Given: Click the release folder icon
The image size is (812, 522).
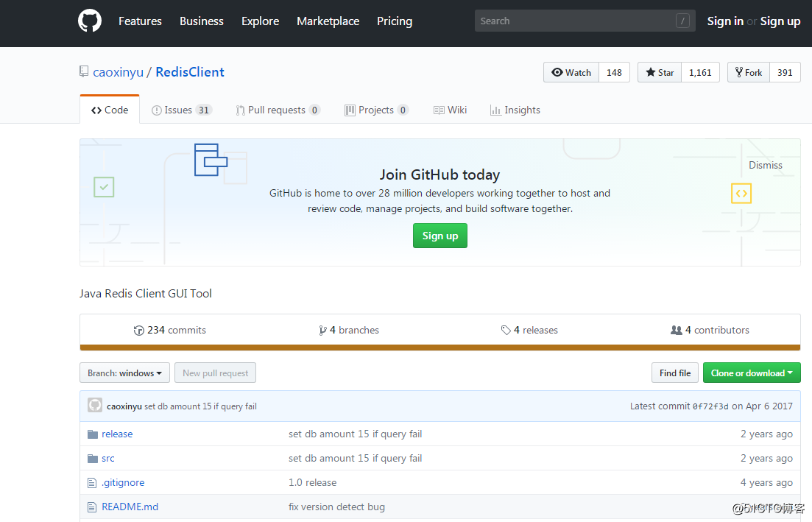Looking at the screenshot, I should click(x=93, y=434).
